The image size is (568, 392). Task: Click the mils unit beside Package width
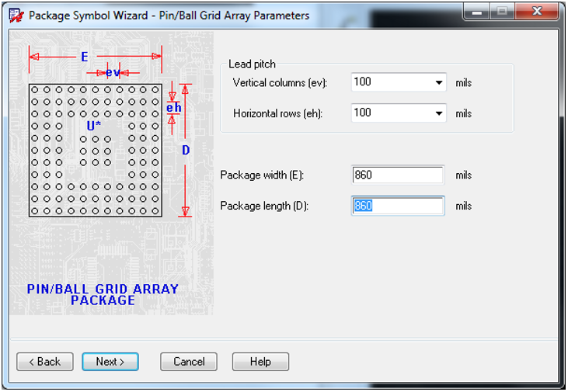(464, 175)
